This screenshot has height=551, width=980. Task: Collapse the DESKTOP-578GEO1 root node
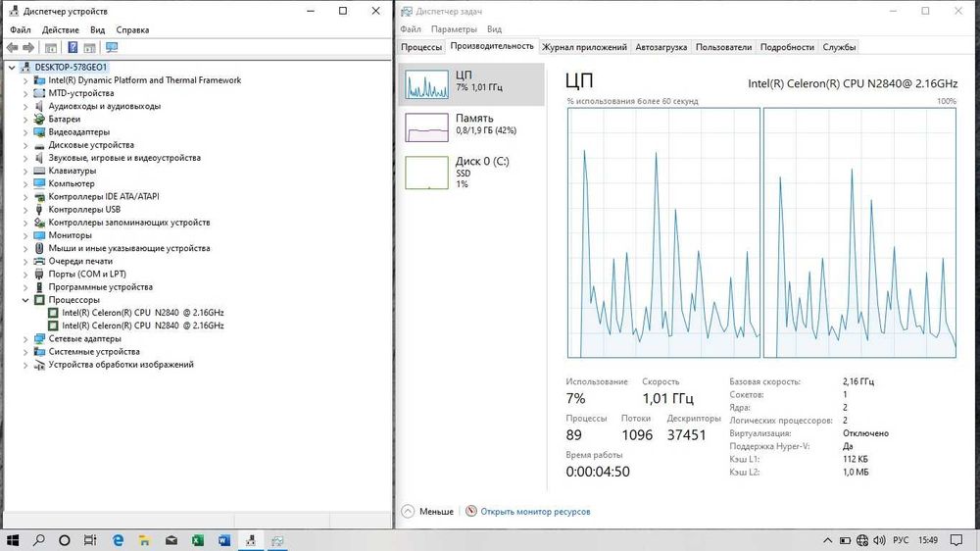[x=12, y=67]
